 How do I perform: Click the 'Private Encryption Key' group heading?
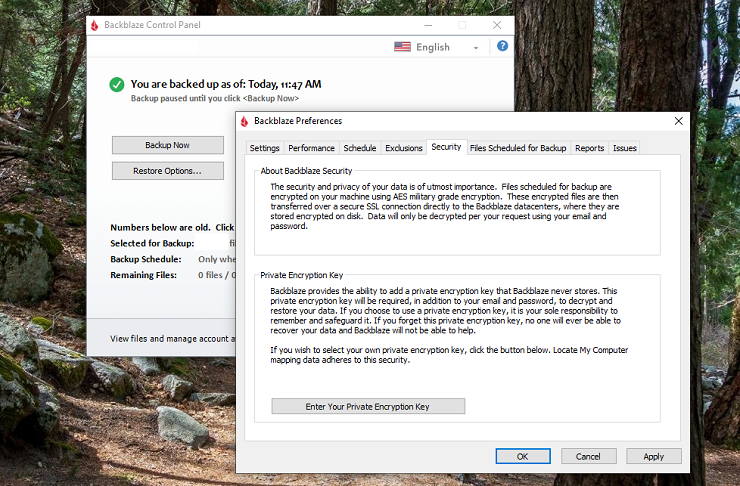point(302,275)
